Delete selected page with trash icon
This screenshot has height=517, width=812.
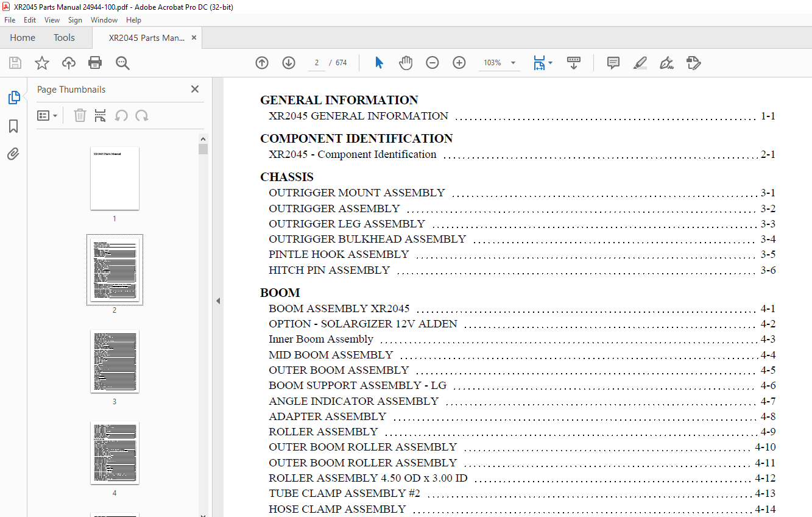80,115
